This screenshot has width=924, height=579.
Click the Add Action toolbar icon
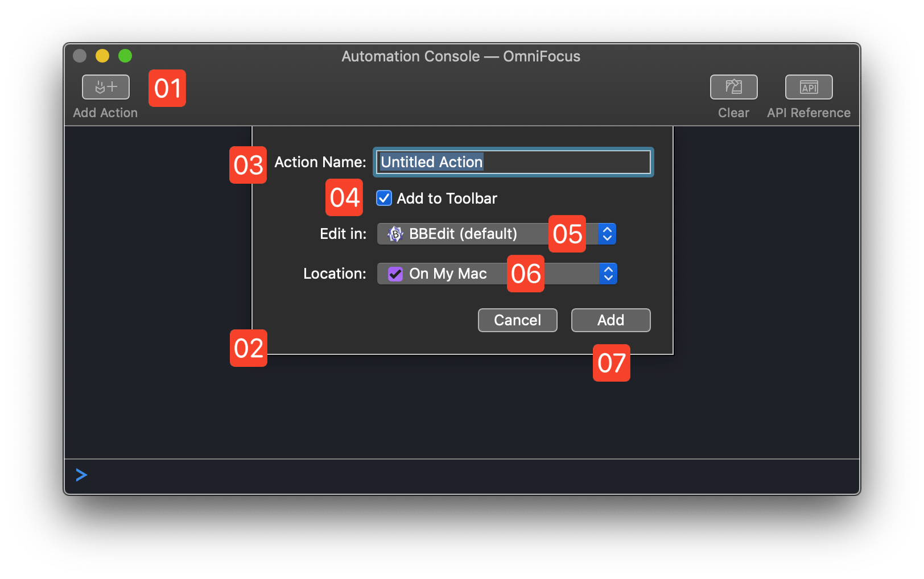point(106,87)
